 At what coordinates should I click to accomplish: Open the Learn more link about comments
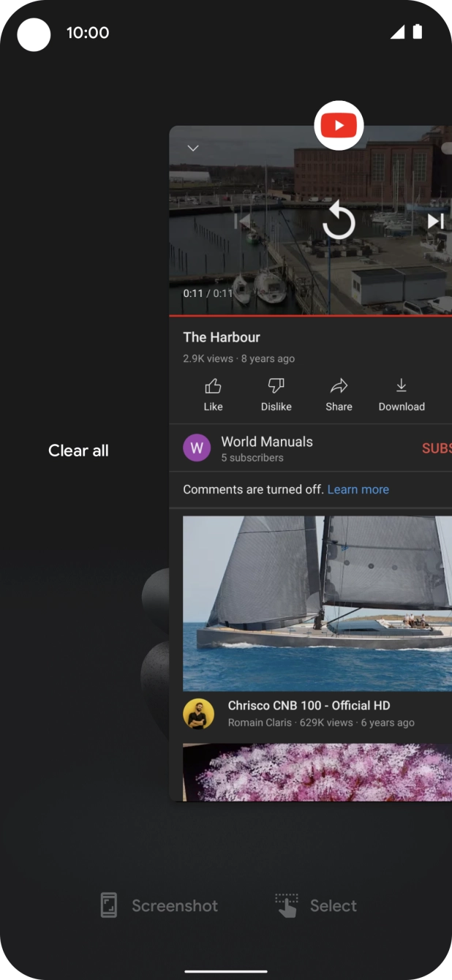point(358,489)
